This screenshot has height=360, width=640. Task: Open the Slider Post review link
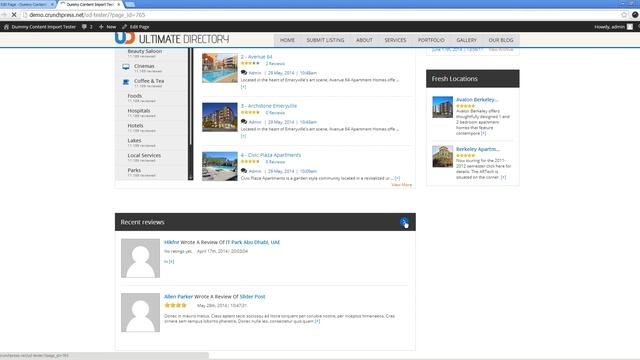[x=252, y=296]
